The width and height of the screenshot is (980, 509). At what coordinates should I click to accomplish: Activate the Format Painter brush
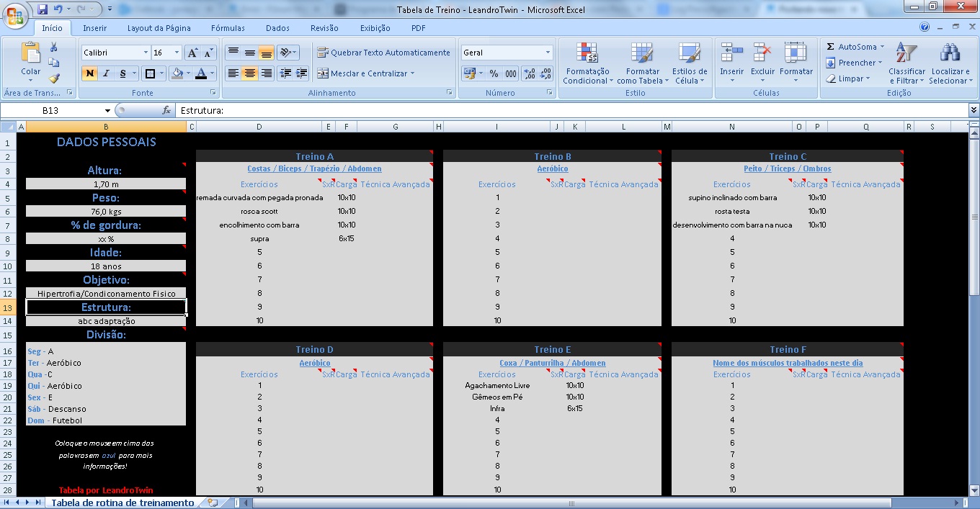click(x=53, y=78)
